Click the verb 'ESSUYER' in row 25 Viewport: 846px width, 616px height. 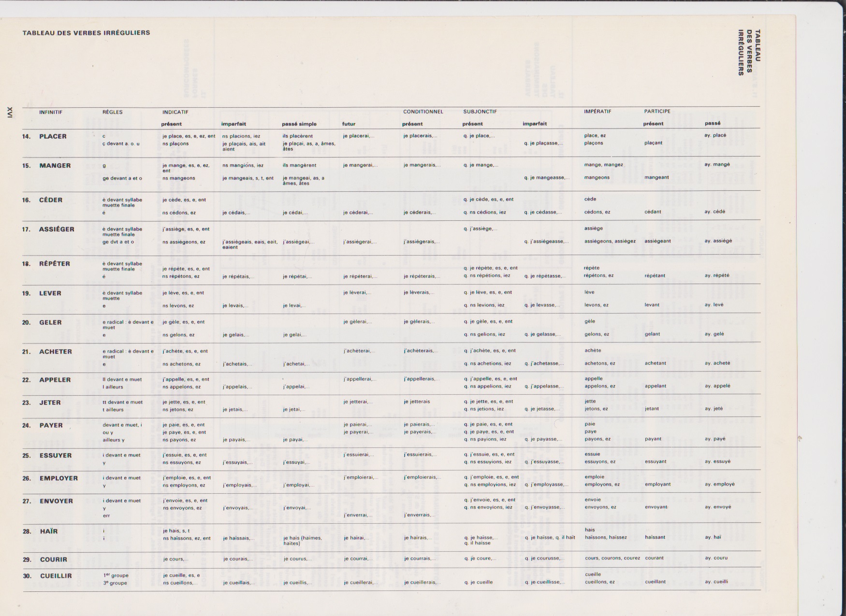56,456
